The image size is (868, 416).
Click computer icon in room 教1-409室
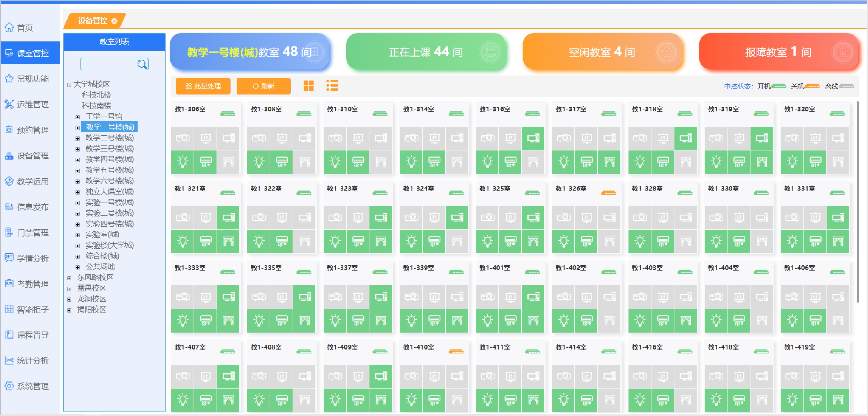click(x=381, y=376)
